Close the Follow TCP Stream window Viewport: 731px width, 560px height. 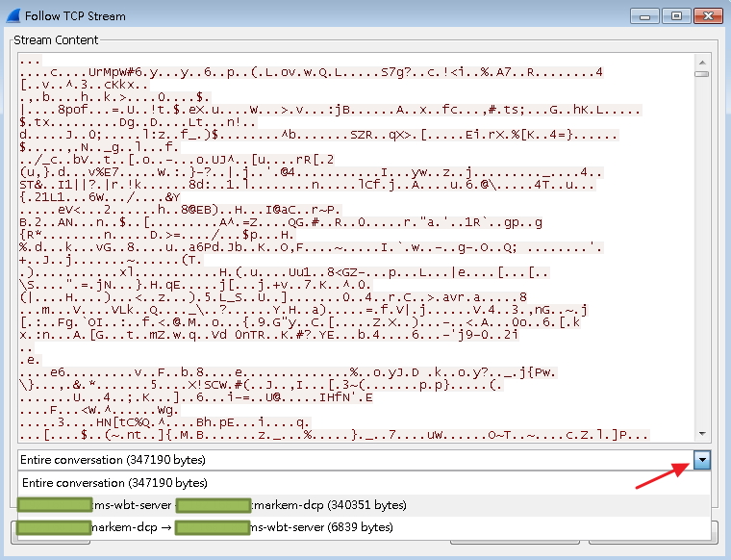tap(708, 15)
